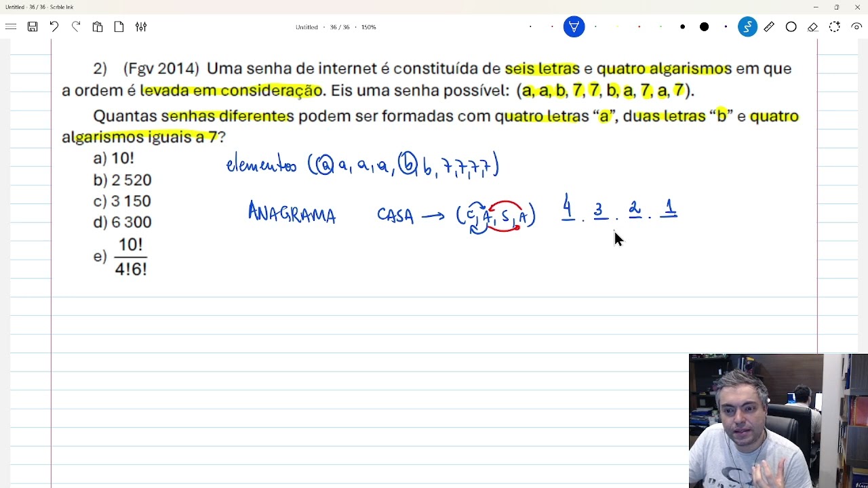Save the document with the floppy disk icon
This screenshot has height=488, width=868.
tap(33, 27)
